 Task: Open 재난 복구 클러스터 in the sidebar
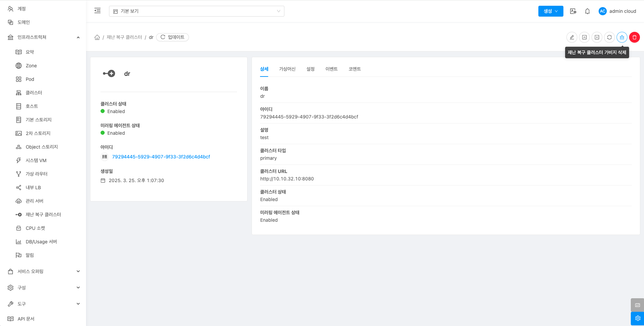click(43, 215)
